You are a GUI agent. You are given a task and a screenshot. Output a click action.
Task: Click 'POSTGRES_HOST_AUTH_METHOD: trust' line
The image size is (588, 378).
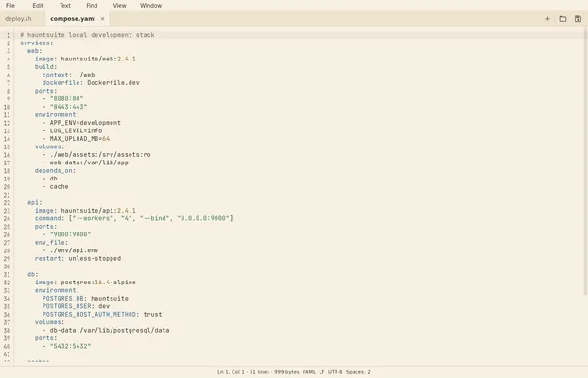[102, 315]
